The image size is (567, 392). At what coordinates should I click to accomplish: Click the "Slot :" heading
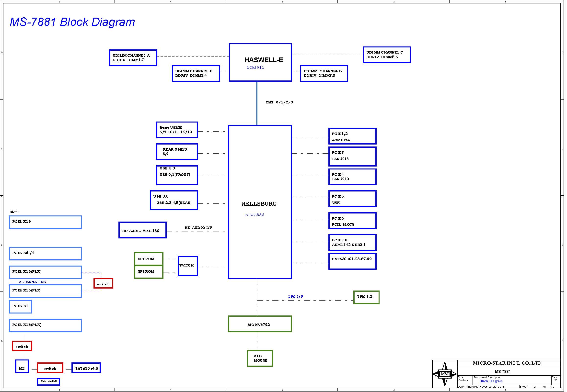click(14, 212)
